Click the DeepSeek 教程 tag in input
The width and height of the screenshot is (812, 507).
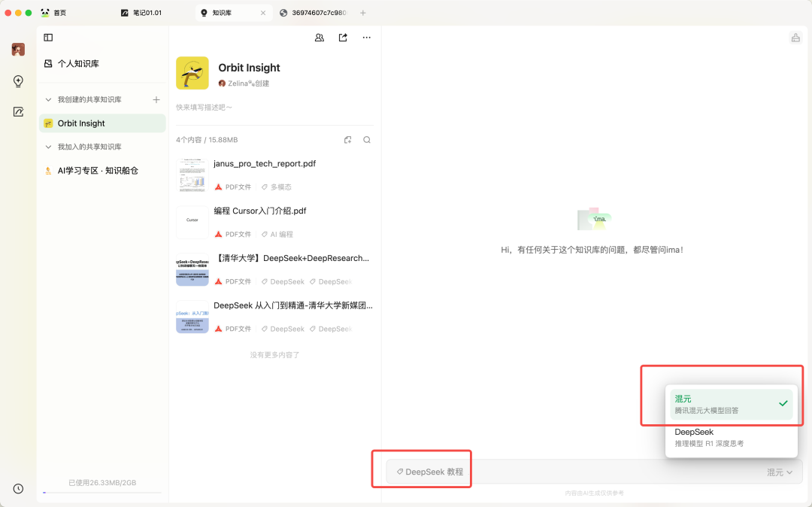pyautogui.click(x=430, y=472)
